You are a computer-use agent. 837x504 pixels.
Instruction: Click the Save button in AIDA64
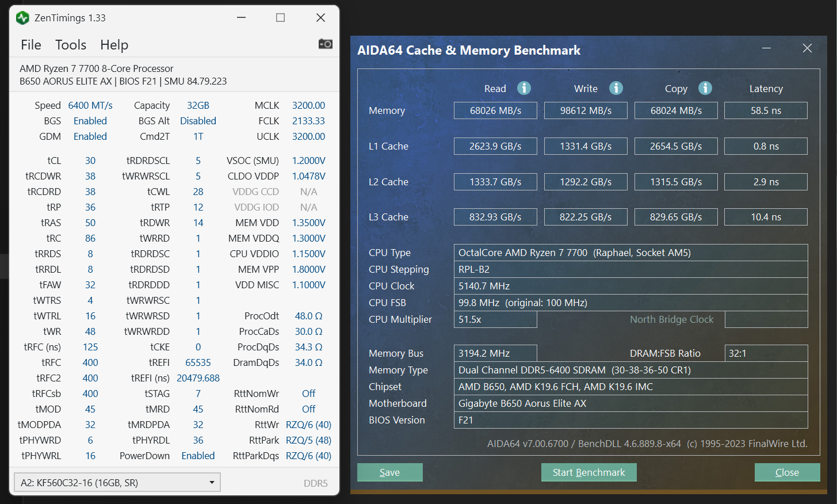pos(389,472)
